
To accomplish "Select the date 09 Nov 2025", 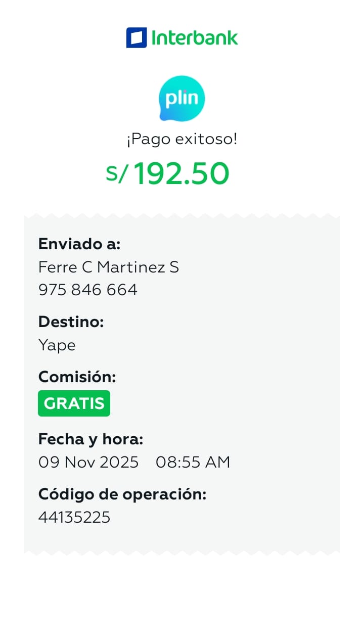I will (x=88, y=462).
